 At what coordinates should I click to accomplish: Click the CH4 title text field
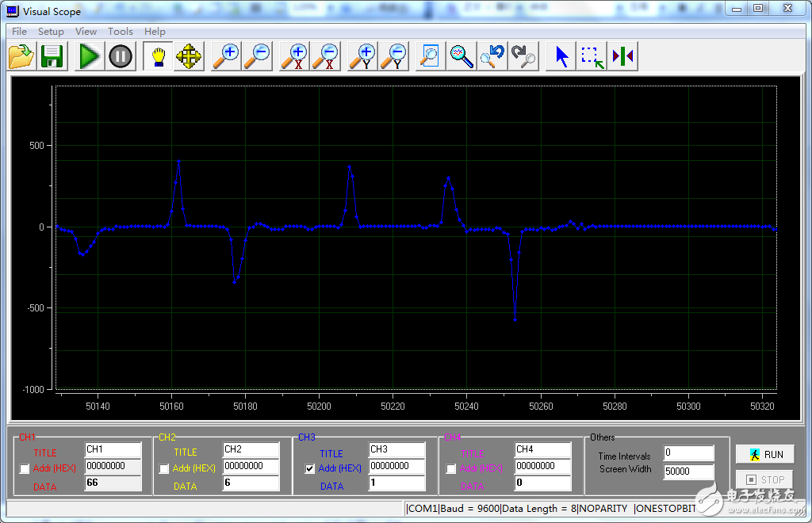point(542,449)
